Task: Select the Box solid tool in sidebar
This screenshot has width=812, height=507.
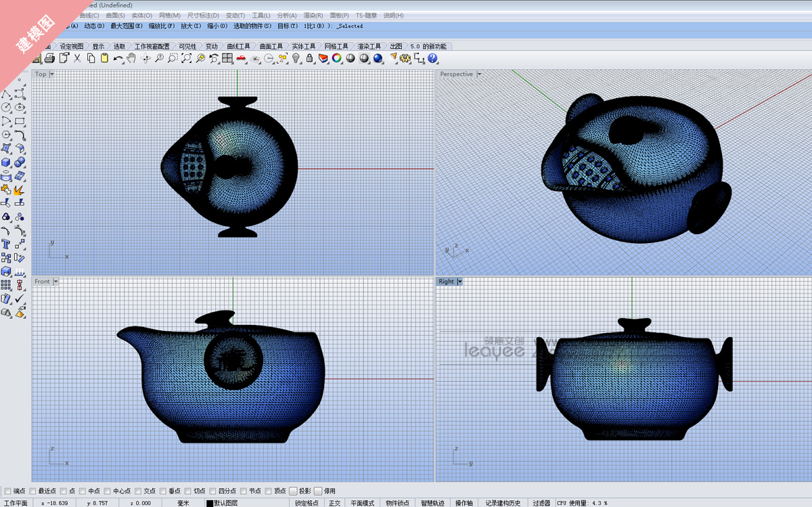Action: (x=6, y=162)
